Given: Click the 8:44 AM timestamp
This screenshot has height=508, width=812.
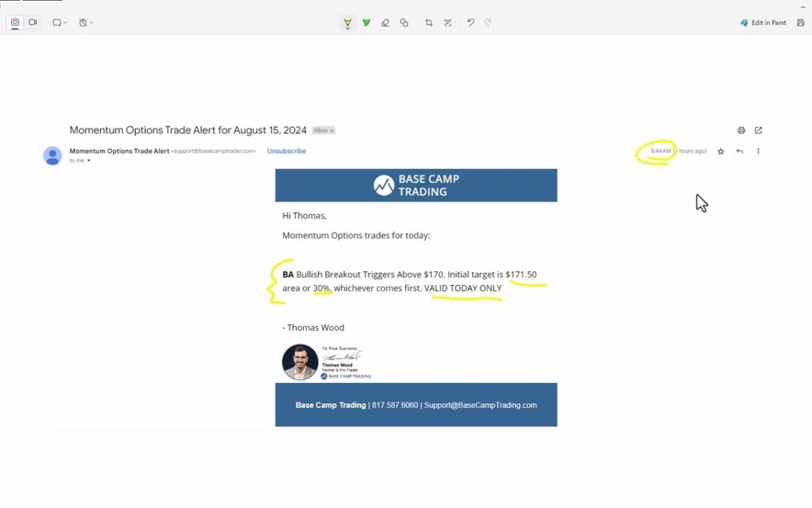Looking at the screenshot, I should pyautogui.click(x=661, y=151).
